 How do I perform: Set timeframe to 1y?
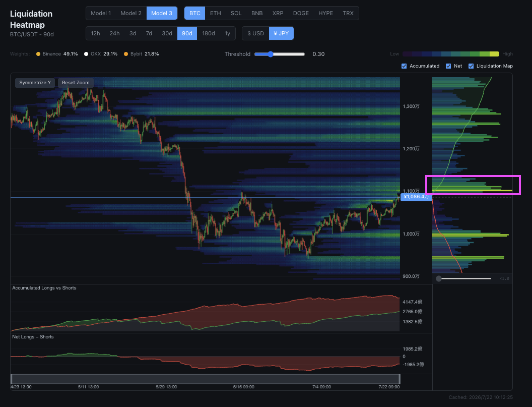227,33
